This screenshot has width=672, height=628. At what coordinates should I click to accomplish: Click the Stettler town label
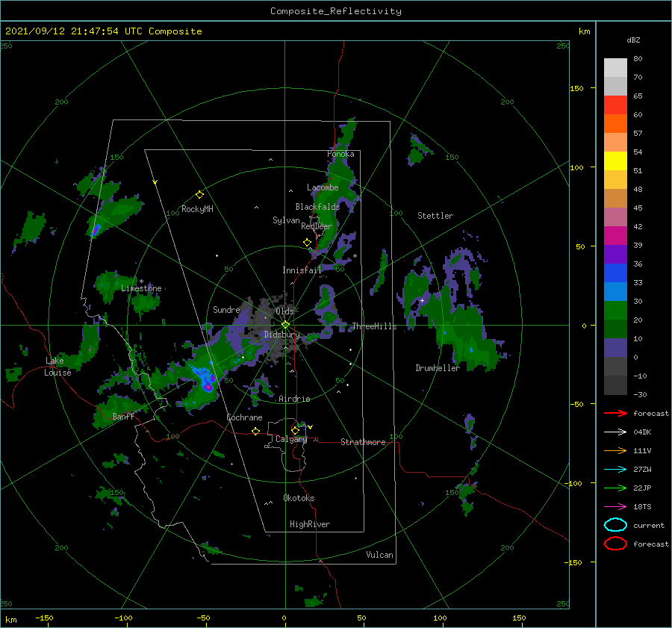pyautogui.click(x=435, y=216)
